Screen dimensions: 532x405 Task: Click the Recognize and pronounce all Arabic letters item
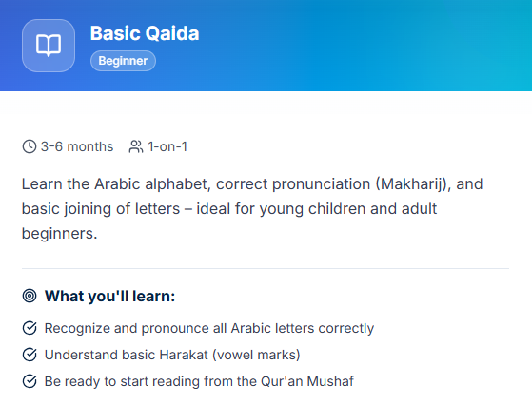pos(209,328)
